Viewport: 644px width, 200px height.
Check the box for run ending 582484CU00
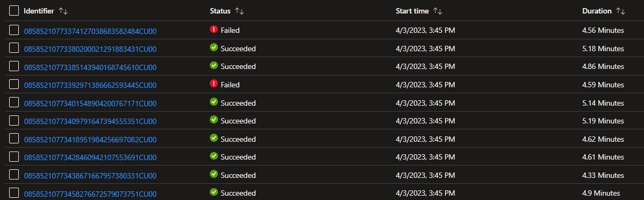(x=14, y=30)
